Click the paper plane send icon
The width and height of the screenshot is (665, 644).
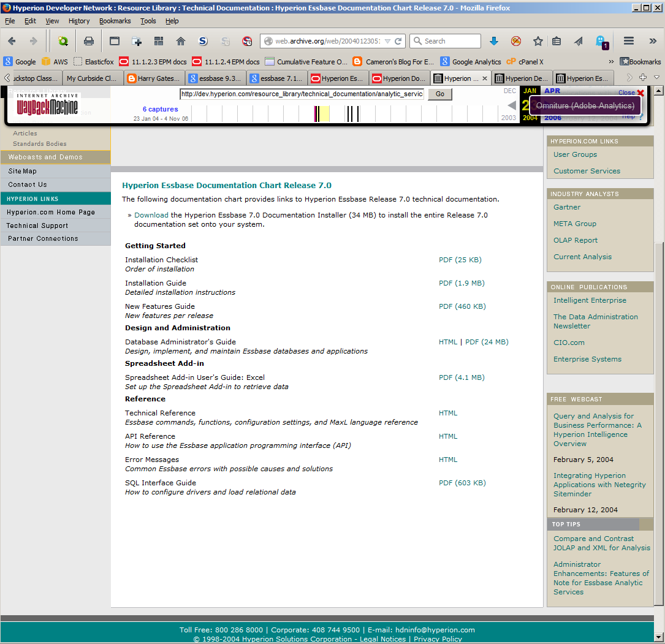click(x=579, y=41)
